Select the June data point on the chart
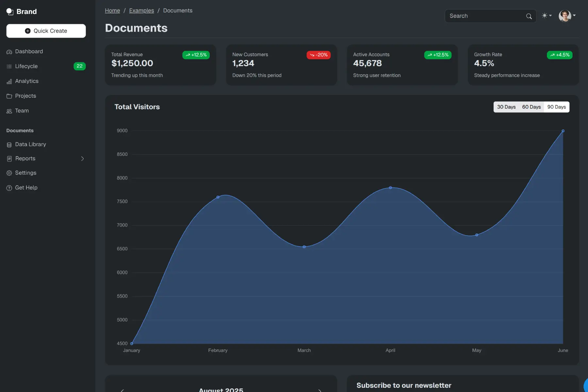 tap(563, 131)
